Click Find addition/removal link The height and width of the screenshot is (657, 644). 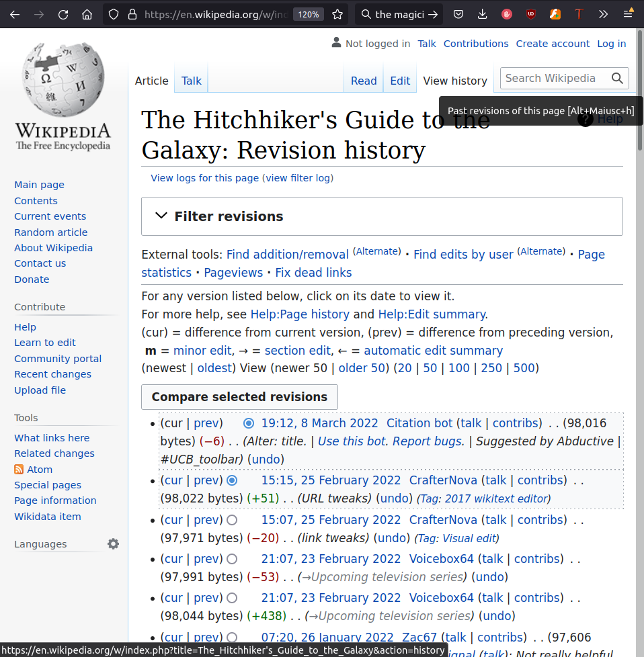pyautogui.click(x=288, y=255)
